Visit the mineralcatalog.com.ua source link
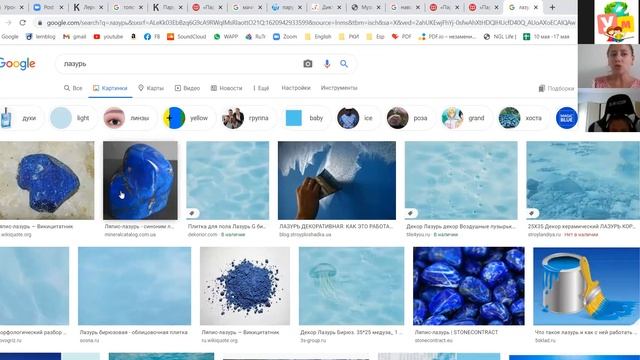The image size is (640, 360). point(130,235)
